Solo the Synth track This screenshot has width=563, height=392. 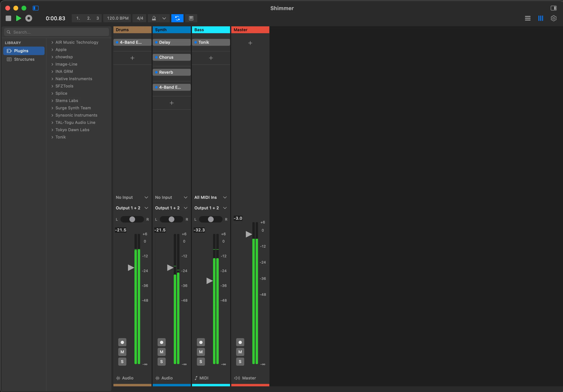(161, 362)
